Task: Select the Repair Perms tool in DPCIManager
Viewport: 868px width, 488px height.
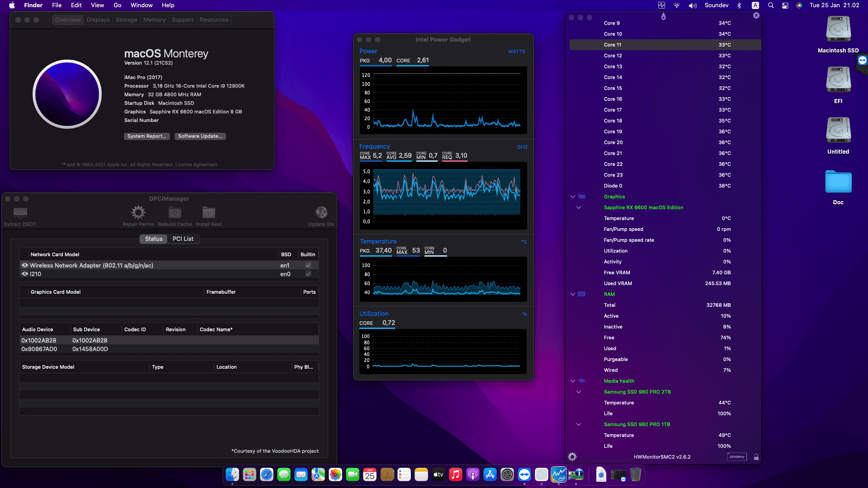Action: (138, 212)
